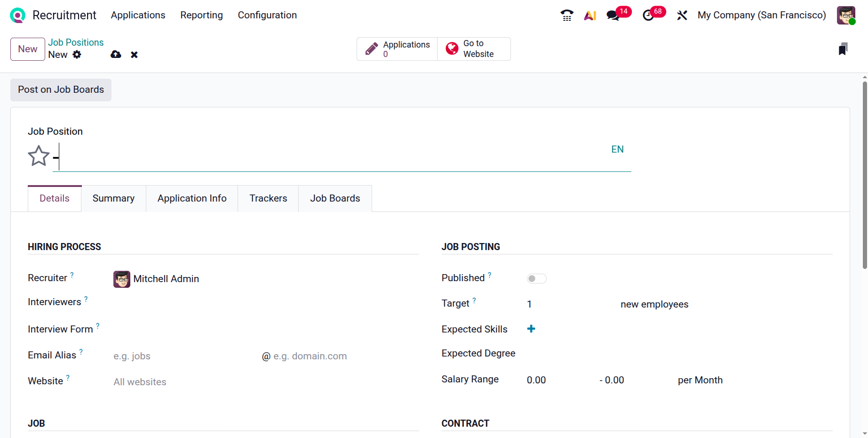Follow the Job Positions breadcrumb link
The image size is (868, 438).
tap(76, 42)
